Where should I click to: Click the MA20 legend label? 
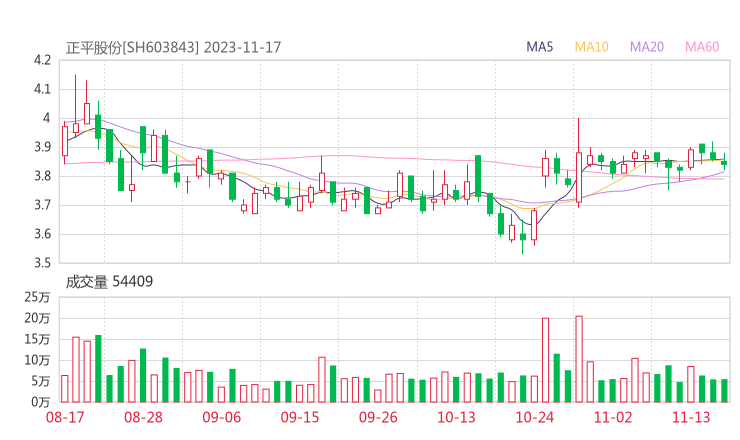(x=647, y=47)
